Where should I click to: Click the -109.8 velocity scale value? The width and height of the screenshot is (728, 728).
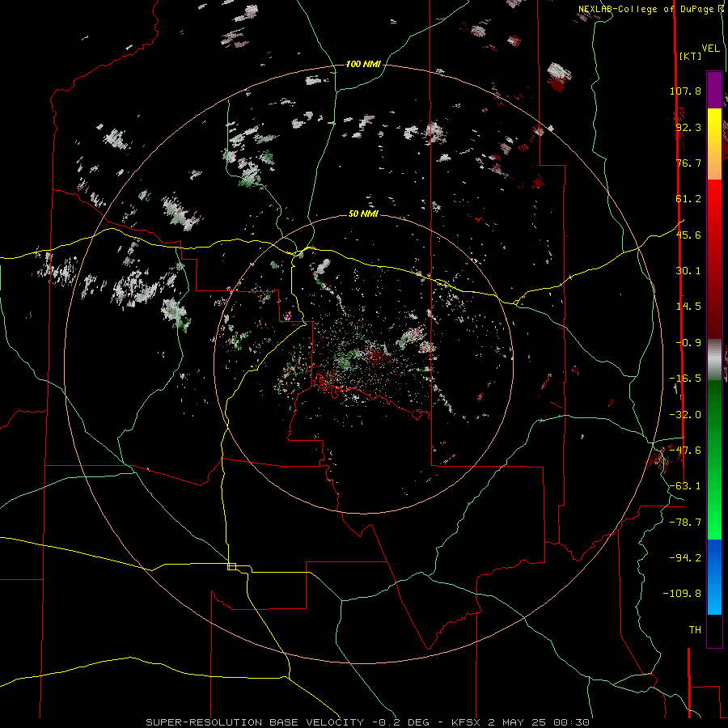682,594
